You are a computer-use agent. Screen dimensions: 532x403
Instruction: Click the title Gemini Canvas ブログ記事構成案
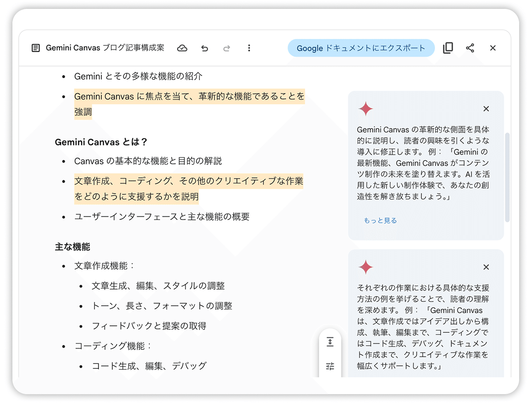pyautogui.click(x=105, y=48)
